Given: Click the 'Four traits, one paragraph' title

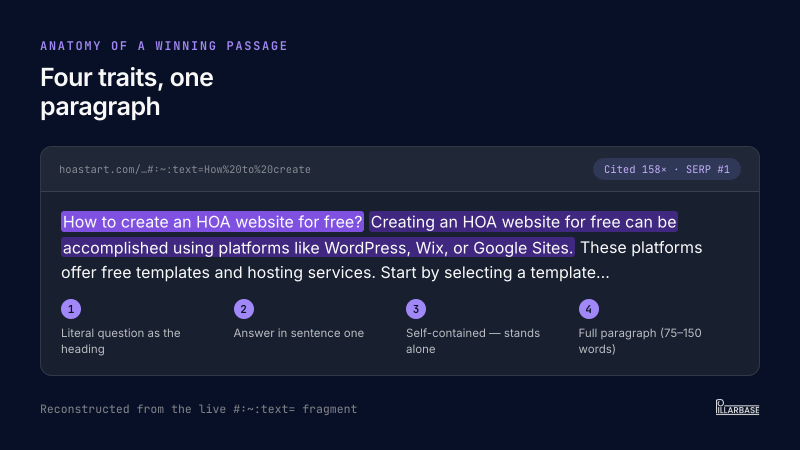Looking at the screenshot, I should click(x=127, y=92).
